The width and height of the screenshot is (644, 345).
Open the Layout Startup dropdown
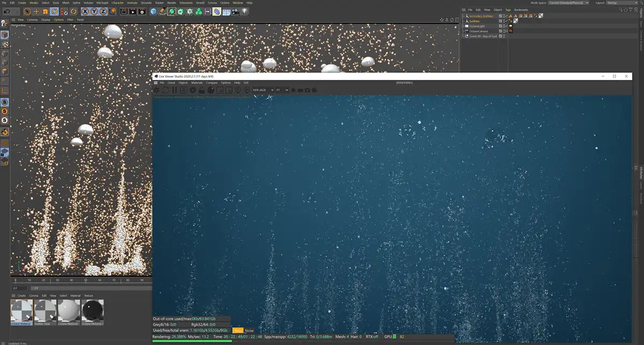(621, 3)
